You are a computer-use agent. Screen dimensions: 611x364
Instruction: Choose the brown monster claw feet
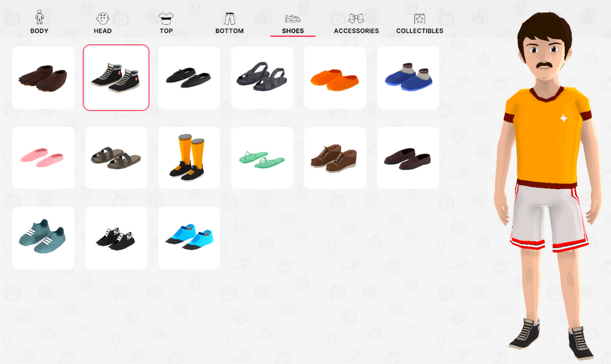43,78
